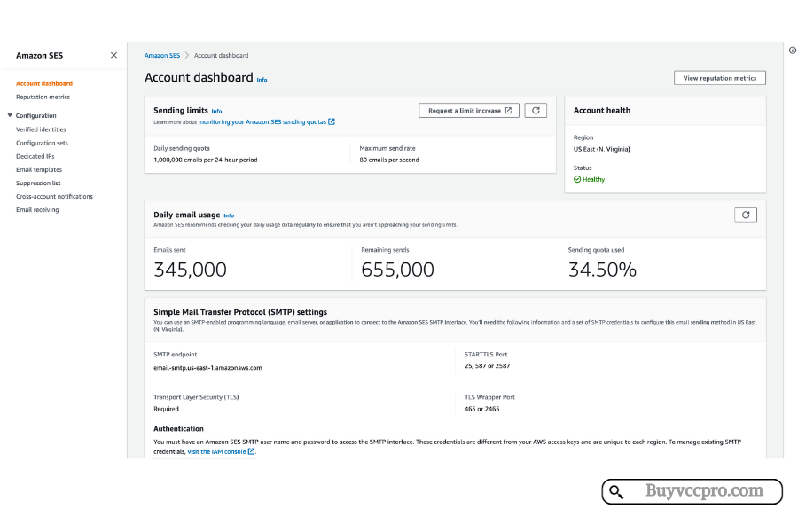Select Dedicated IPs in sidebar
Screen dimensions: 798x532
click(x=35, y=156)
